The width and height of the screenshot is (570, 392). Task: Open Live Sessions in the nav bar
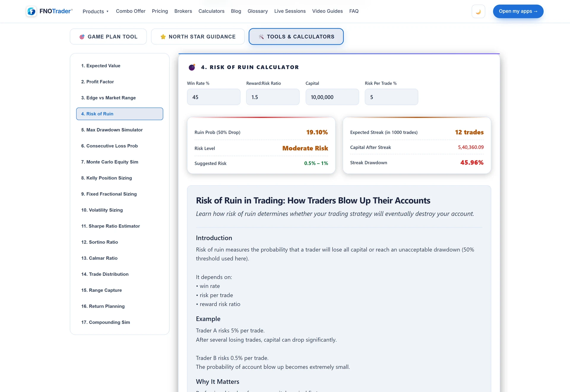pyautogui.click(x=290, y=11)
